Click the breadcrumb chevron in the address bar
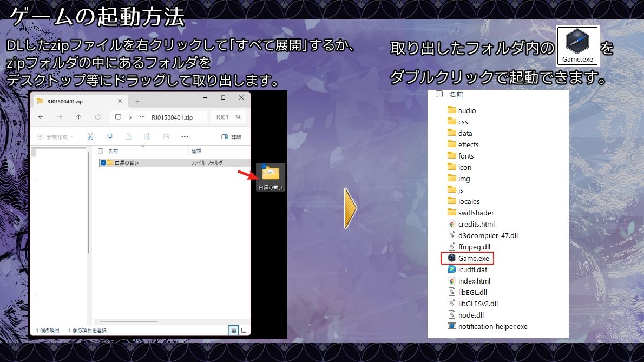644x362 pixels. [x=130, y=116]
